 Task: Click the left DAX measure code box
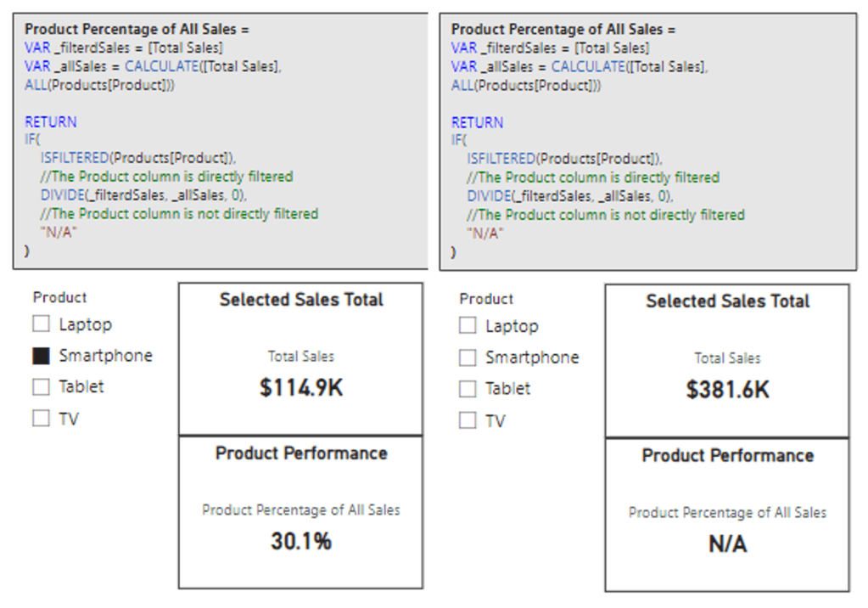coord(220,141)
